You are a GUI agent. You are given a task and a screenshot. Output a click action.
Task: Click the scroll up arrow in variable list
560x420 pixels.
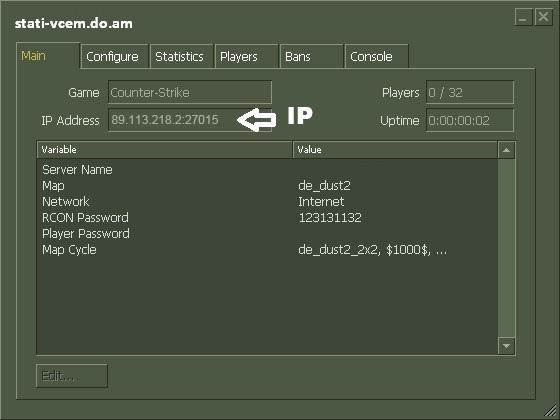(506, 150)
